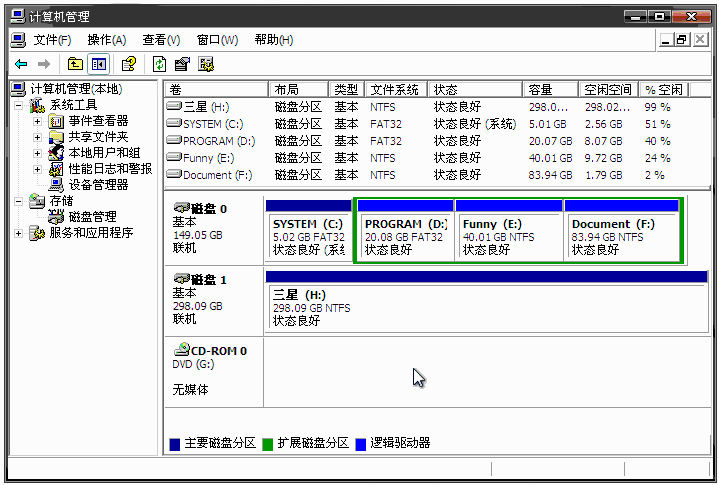The width and height of the screenshot is (719, 485).
Task: Click the 9.72 GB free space cell
Action: tap(603, 158)
